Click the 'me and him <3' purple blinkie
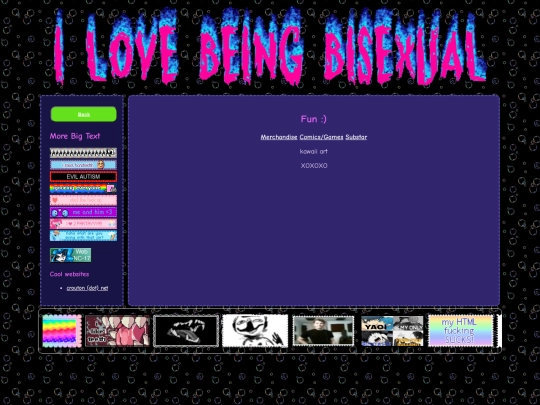 click(83, 212)
